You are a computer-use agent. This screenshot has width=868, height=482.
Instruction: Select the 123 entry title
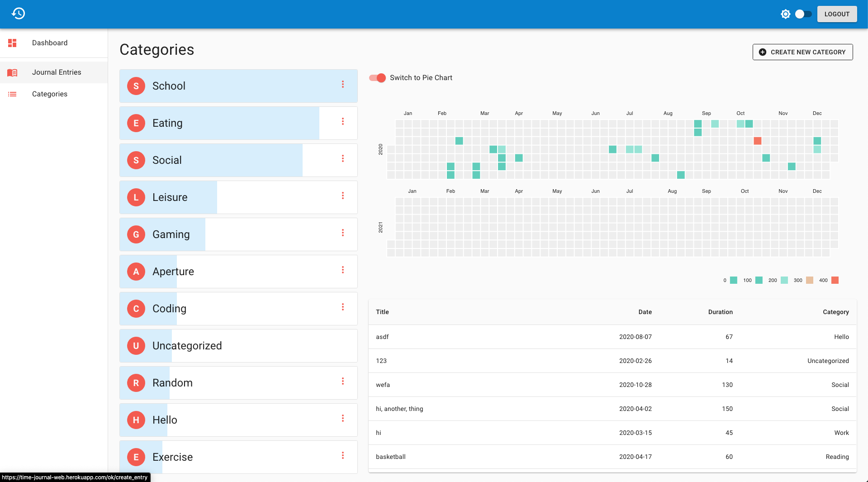[381, 361]
